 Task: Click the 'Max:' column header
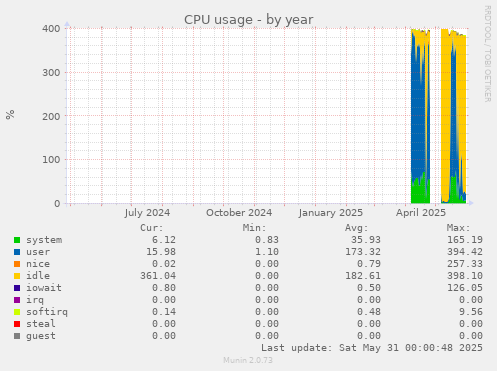click(458, 228)
